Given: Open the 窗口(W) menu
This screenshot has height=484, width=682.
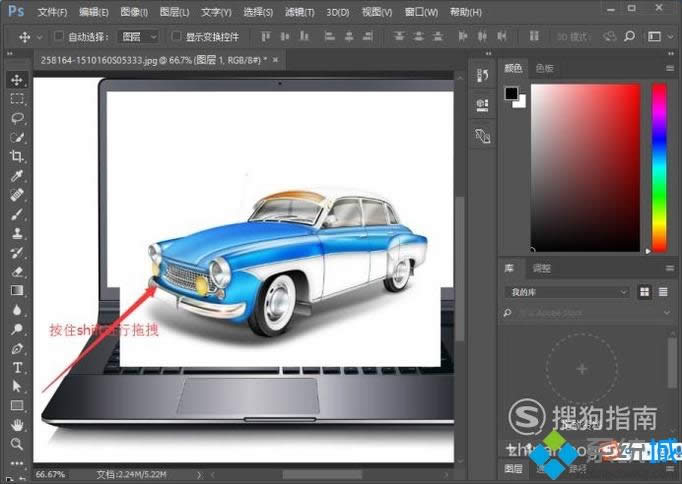Looking at the screenshot, I should [x=421, y=12].
